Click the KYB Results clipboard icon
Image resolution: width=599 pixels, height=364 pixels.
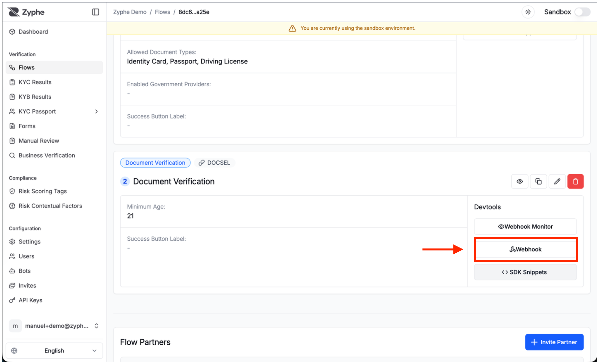tap(12, 97)
